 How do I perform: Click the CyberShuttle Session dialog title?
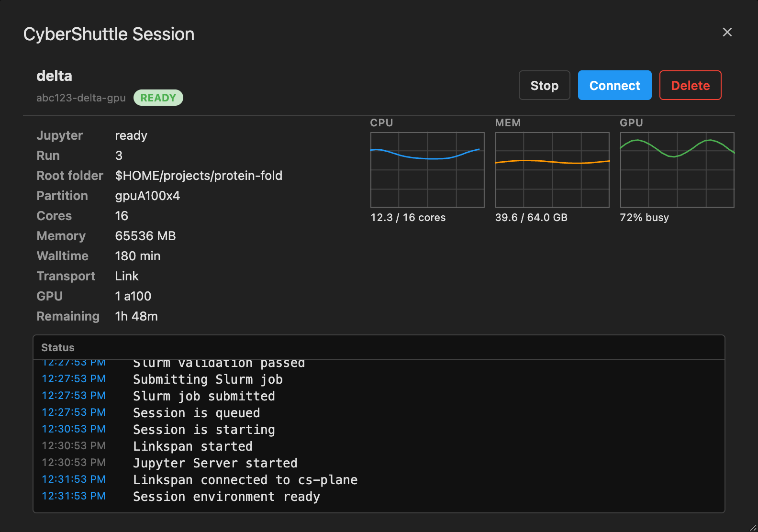coord(109,34)
